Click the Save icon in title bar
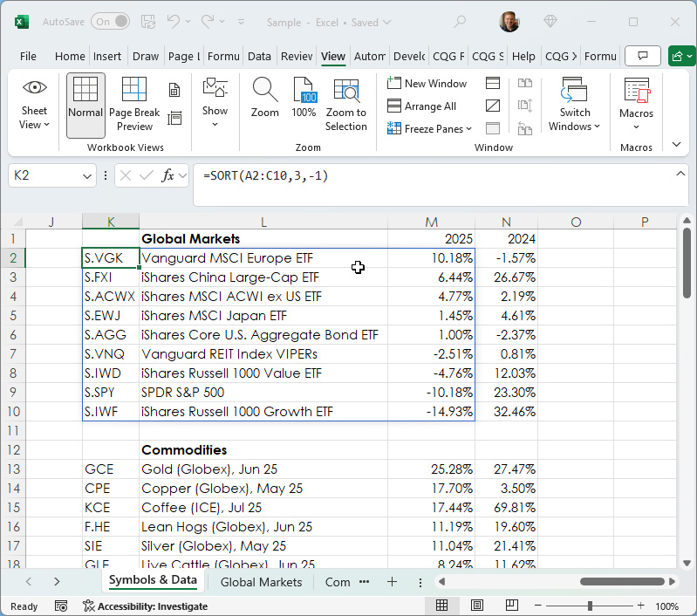This screenshot has height=616, width=697. 148,21
